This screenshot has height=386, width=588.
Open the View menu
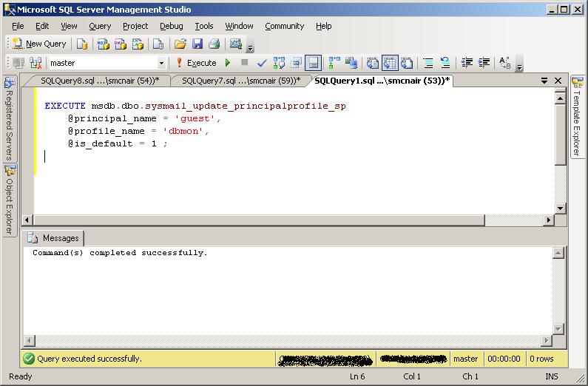tap(69, 26)
